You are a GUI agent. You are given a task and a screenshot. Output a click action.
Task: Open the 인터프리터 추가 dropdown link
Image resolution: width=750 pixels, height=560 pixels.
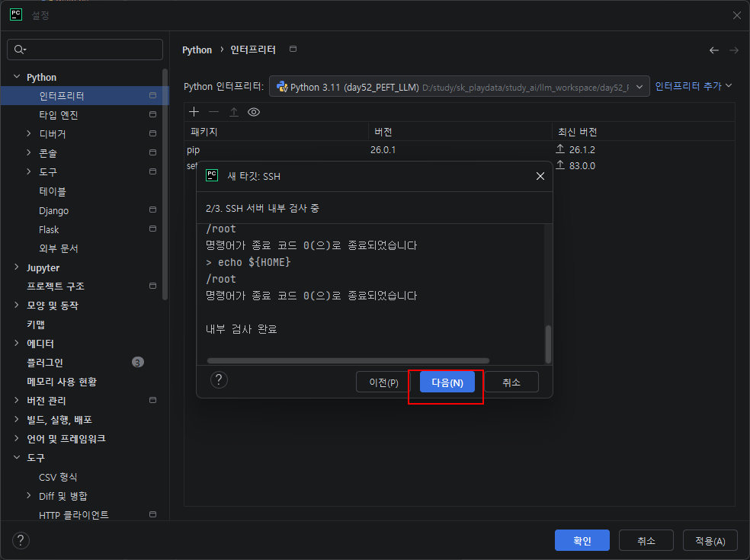693,86
